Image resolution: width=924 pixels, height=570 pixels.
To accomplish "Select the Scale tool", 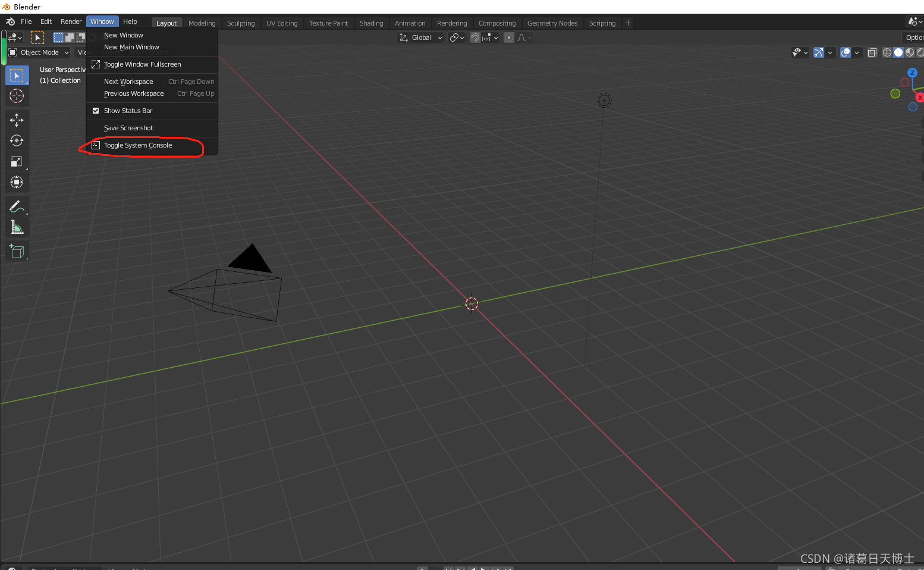I will 17,162.
